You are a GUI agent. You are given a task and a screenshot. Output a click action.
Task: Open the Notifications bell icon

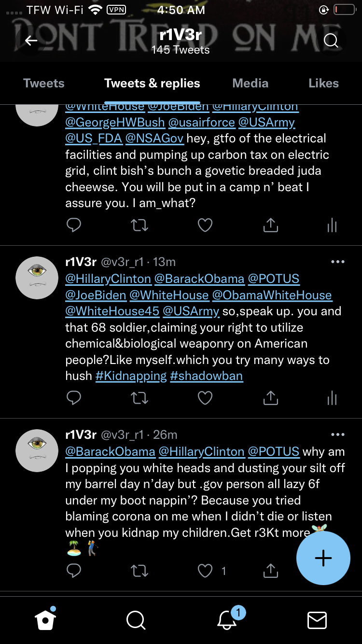(227, 620)
